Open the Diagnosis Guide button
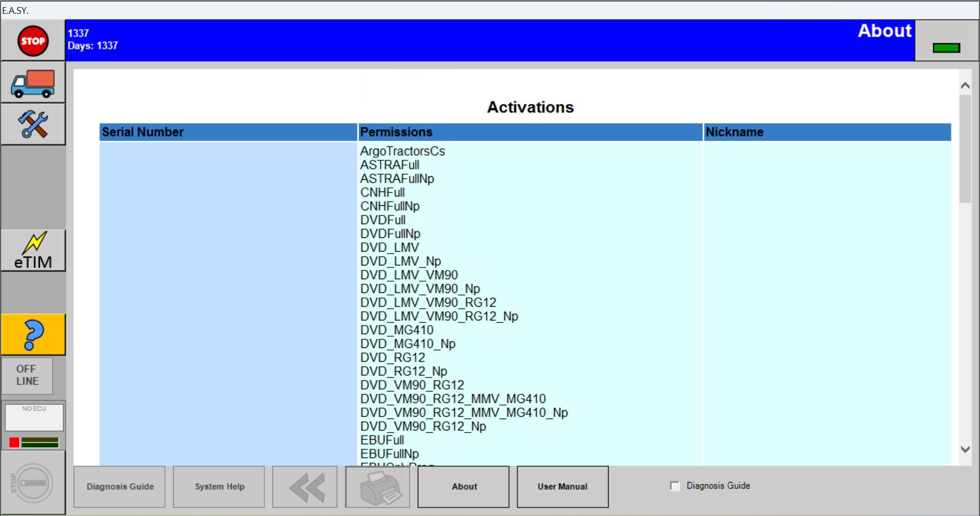Screen dimensions: 980x516 coord(119,487)
